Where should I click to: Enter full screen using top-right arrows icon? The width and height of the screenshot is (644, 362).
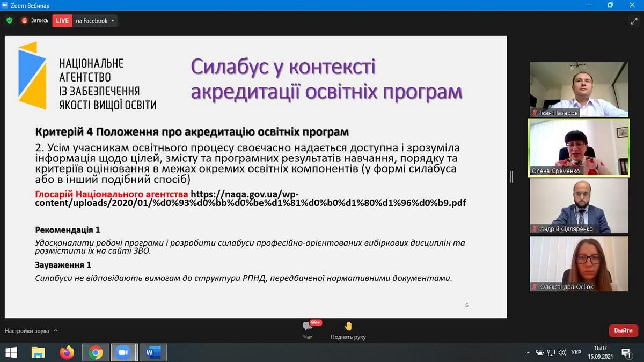[x=634, y=21]
